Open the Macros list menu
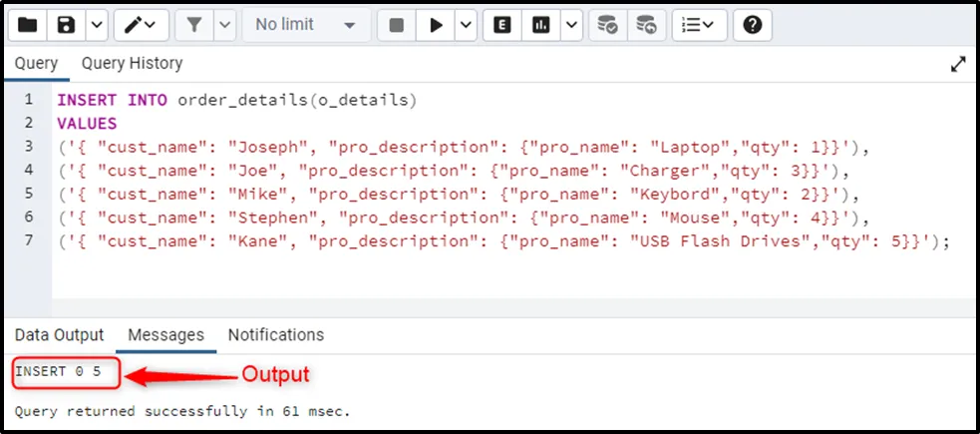Screen dimensions: 980x434 [698, 25]
